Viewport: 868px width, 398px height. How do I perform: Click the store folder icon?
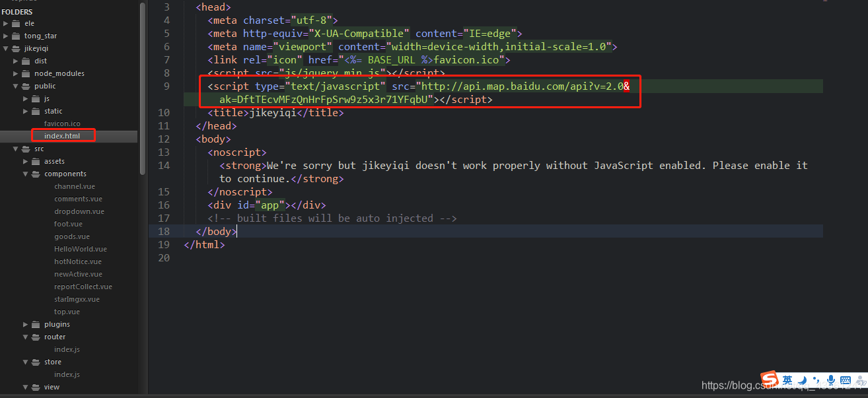[36, 362]
